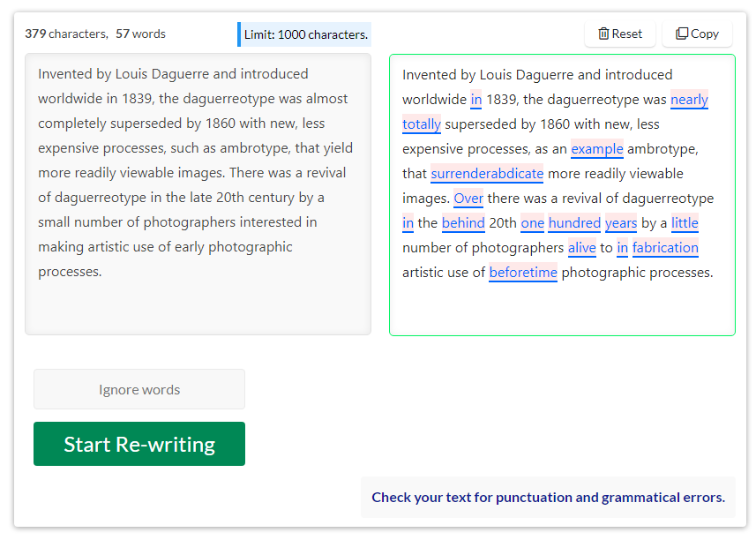756x540 pixels.
Task: Click the highlighted word "alive" in output
Action: pos(582,247)
